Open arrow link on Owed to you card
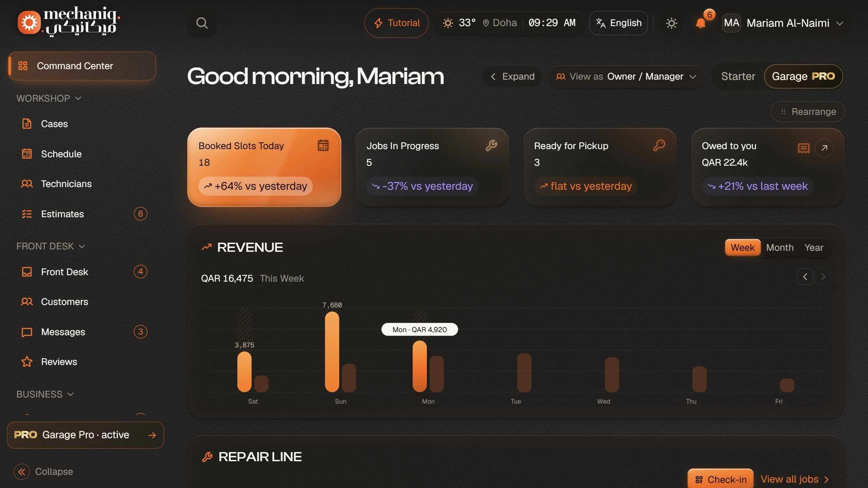Viewport: 868px width, 488px height. [x=824, y=148]
